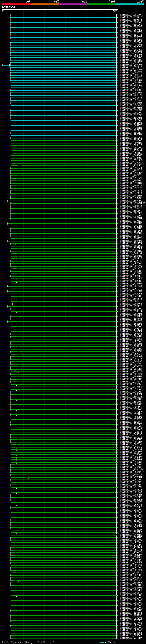Click hit label UniRef100_Q9M2V5
Screen dimensions: 146x644
(131, 65)
